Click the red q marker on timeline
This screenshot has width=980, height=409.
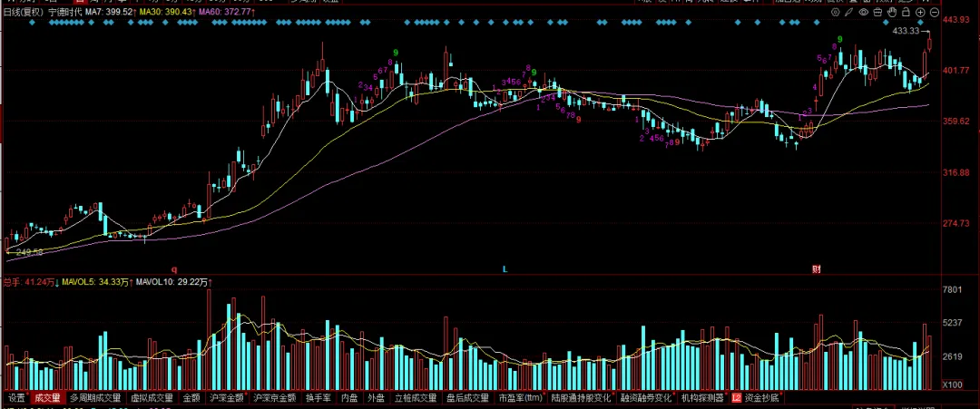click(x=174, y=269)
